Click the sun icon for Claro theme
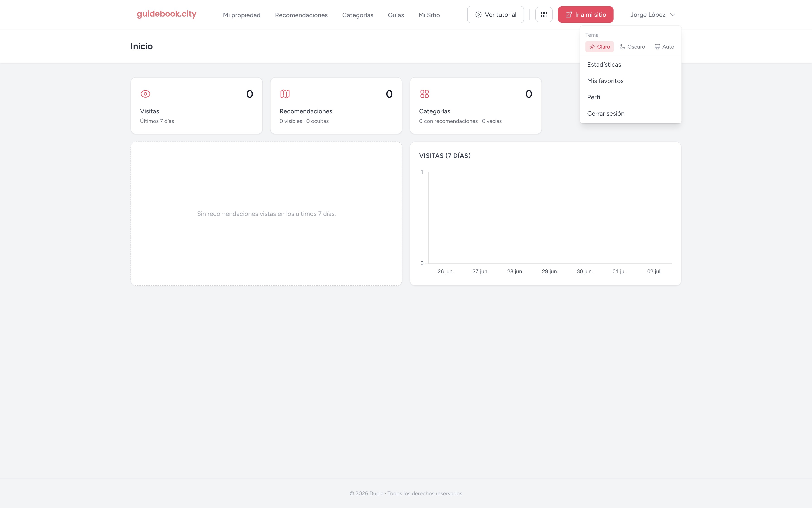The height and width of the screenshot is (508, 812). [592, 47]
